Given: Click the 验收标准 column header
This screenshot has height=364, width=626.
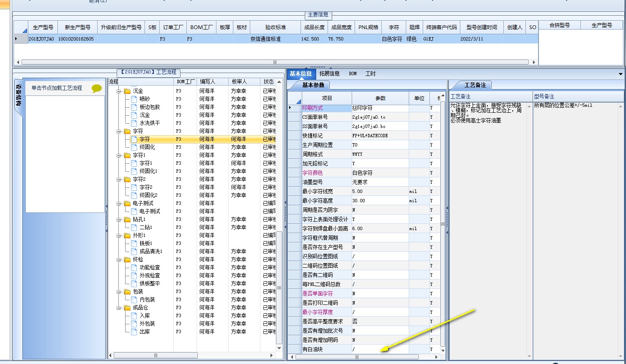Looking at the screenshot, I should click(x=275, y=27).
